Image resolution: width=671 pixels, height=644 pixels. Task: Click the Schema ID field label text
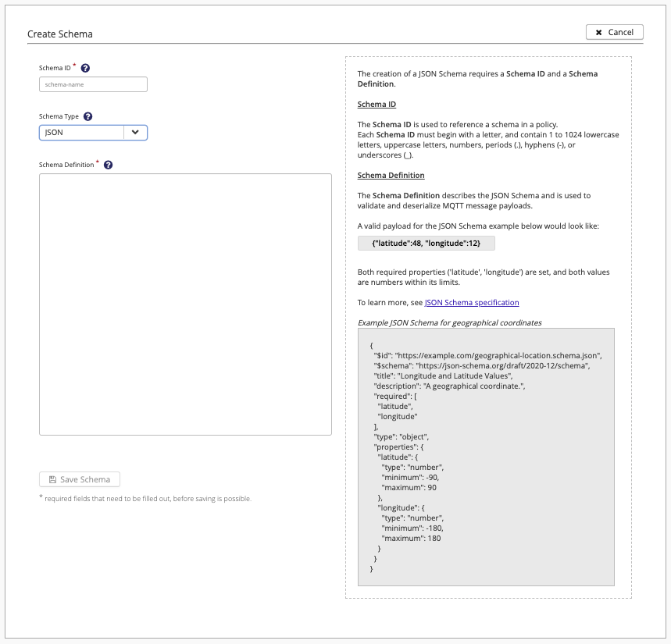click(55, 68)
